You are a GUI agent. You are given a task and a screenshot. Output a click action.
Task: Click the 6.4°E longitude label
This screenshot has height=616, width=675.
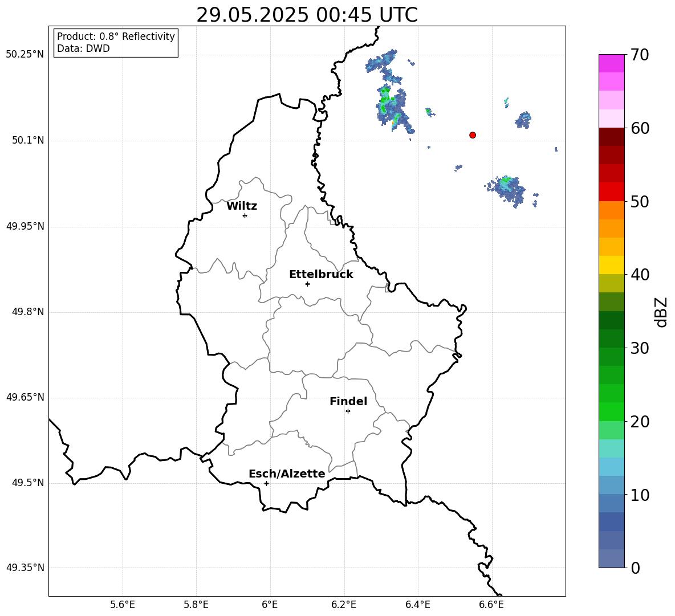pos(418,605)
